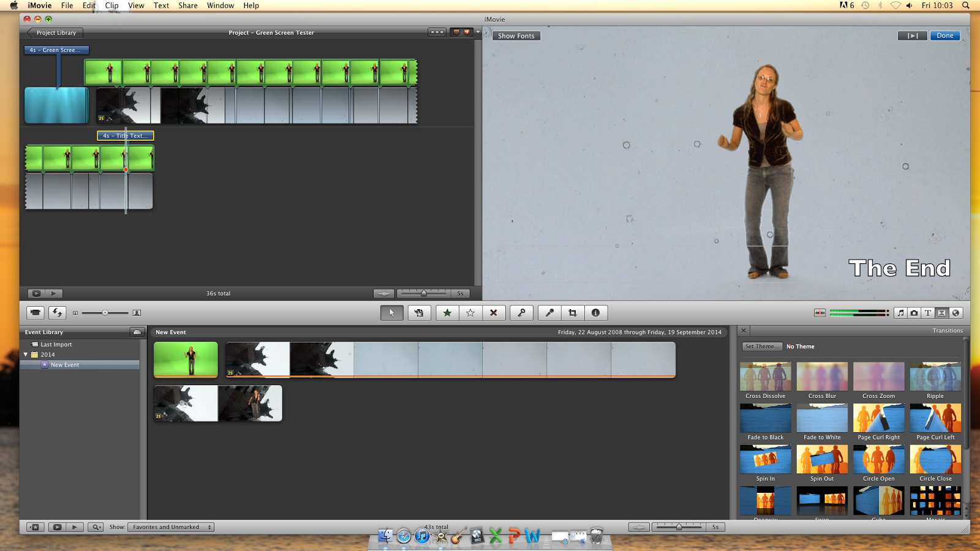Toggle event browser audio waveform display
Image resolution: width=980 pixels, height=551 pixels.
point(639,527)
